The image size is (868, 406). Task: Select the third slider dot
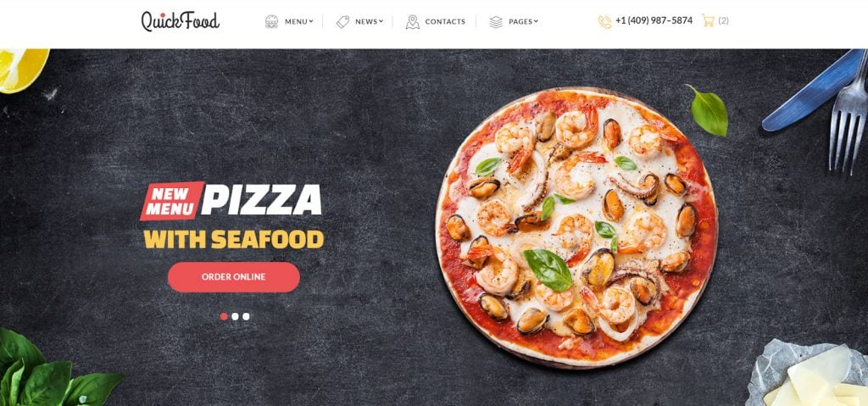pyautogui.click(x=246, y=316)
